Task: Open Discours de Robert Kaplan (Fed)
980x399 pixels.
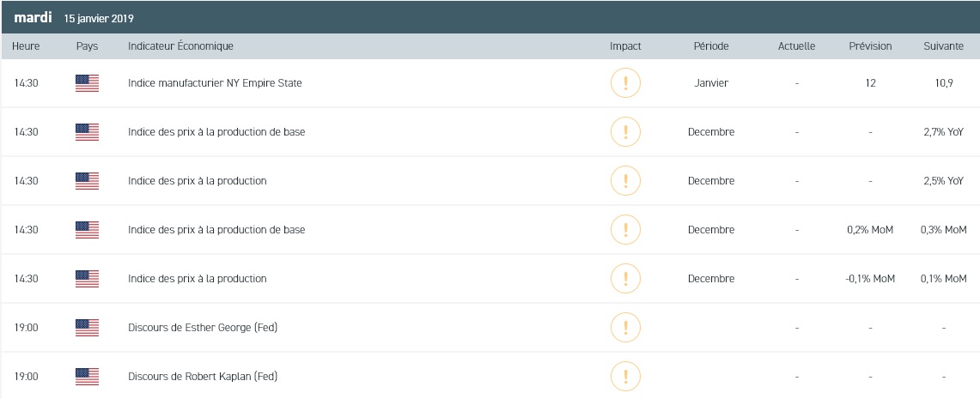Action: 203,377
